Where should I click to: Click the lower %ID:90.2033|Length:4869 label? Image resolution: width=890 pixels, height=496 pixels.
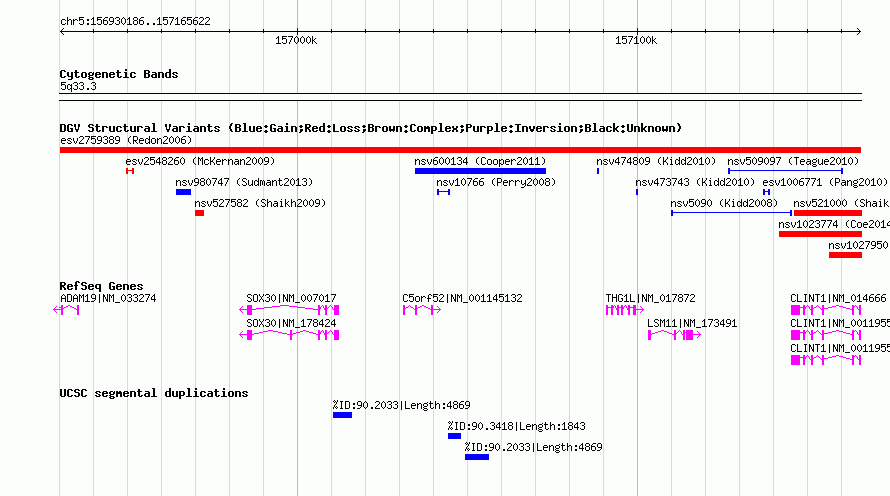[534, 447]
